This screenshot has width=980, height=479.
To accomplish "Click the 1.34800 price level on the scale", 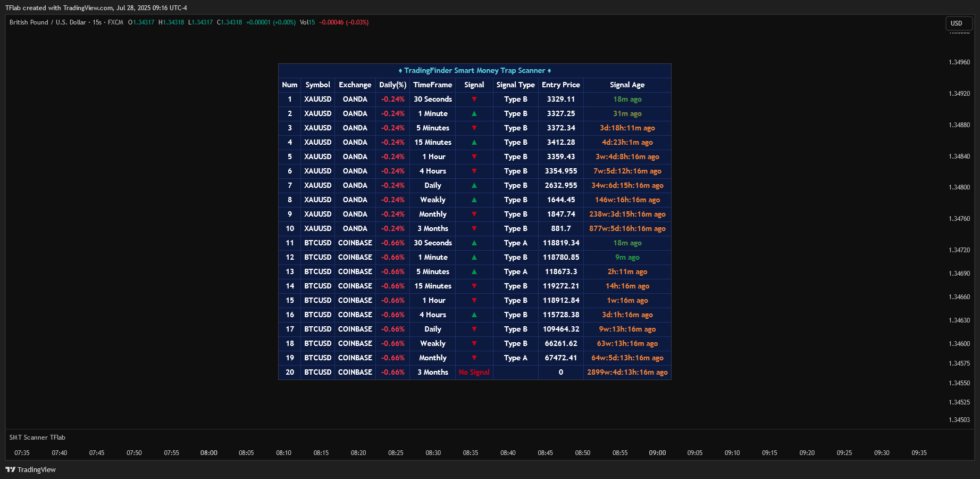I will click(x=959, y=187).
